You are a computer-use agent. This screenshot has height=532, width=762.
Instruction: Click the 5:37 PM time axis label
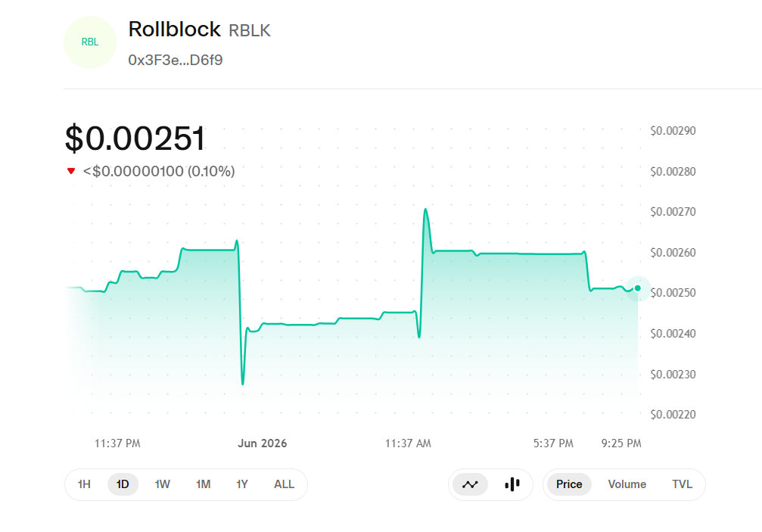point(553,443)
